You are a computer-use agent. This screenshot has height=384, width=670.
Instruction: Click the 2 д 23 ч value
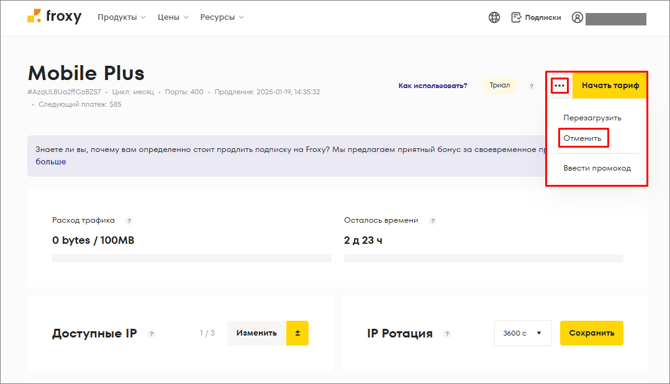click(363, 240)
